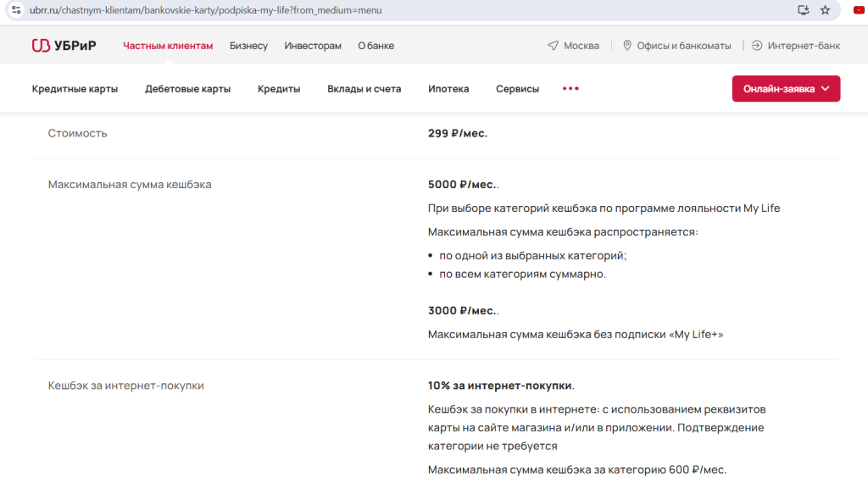The height and width of the screenshot is (489, 868).
Task: Switch to the Бизнесу section
Action: (x=248, y=46)
